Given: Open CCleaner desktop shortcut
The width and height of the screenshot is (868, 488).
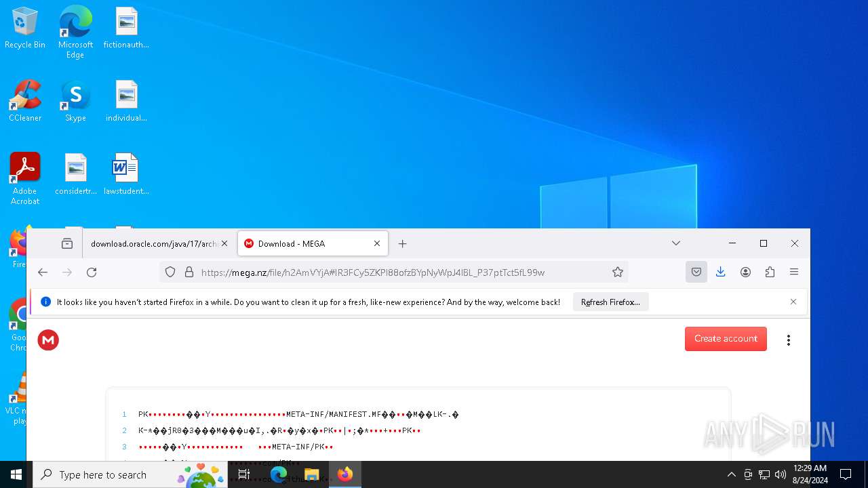Looking at the screenshot, I should coord(25,101).
